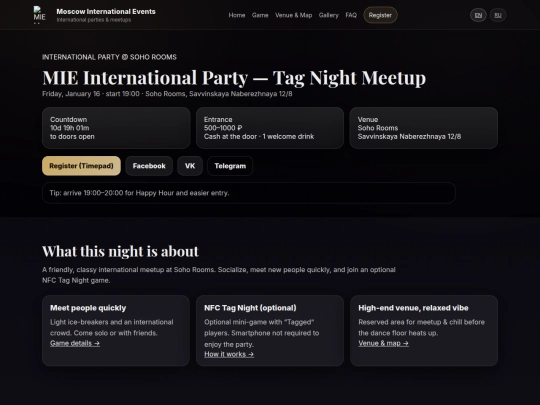Image resolution: width=540 pixels, height=405 pixels.
Task: Click the MIE International Party headline
Action: (x=234, y=77)
